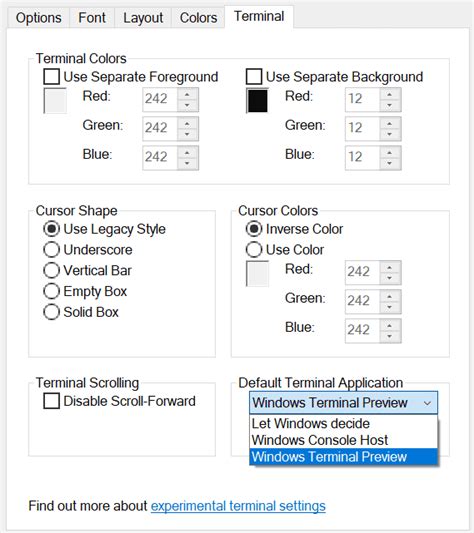Increase the cursor color Red spinner
The image size is (474, 533).
pos(390,267)
